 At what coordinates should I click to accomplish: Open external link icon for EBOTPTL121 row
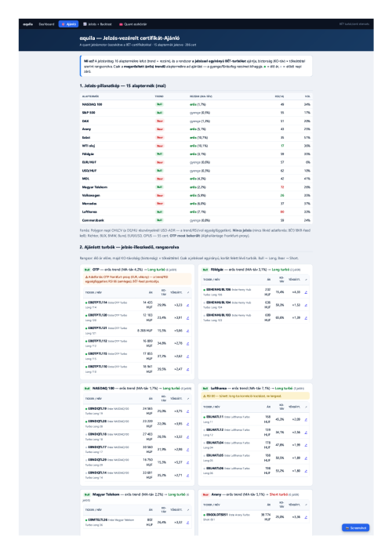point(187,331)
